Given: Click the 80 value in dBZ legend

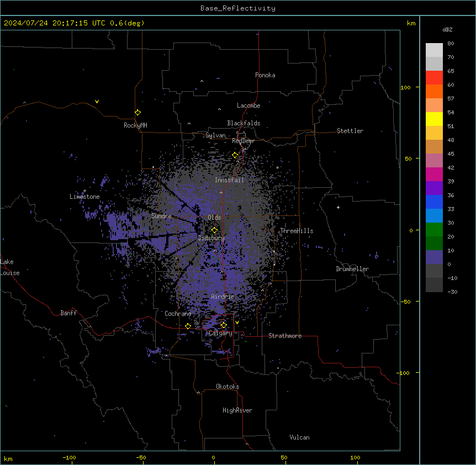Looking at the screenshot, I should tap(451, 44).
